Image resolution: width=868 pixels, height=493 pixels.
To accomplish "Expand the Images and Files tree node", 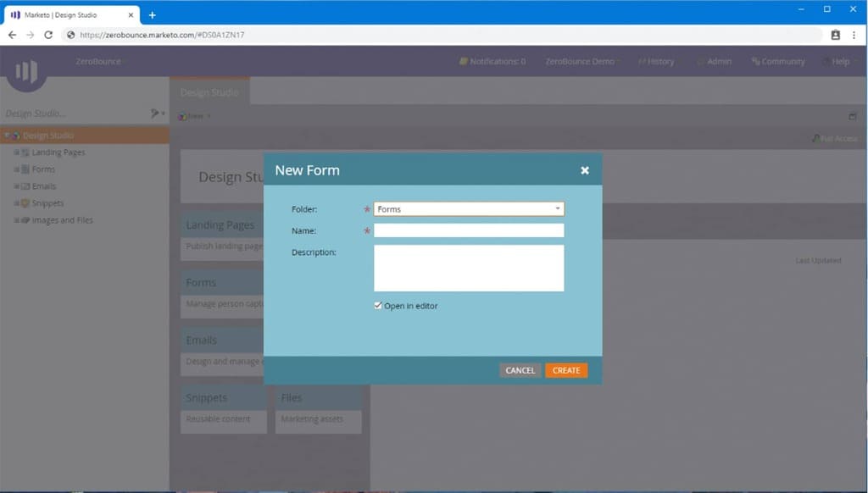I will click(17, 220).
